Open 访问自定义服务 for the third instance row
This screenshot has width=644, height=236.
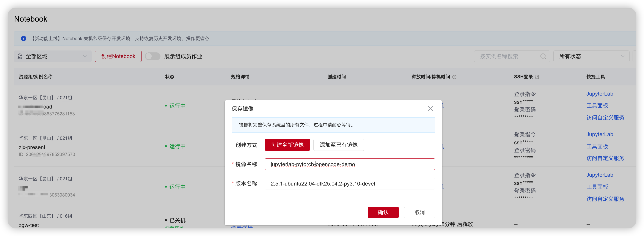[x=605, y=199]
